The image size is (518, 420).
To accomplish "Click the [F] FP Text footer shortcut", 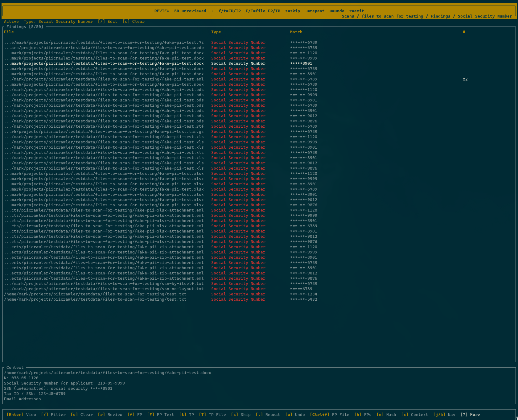I will [x=161, y=414].
